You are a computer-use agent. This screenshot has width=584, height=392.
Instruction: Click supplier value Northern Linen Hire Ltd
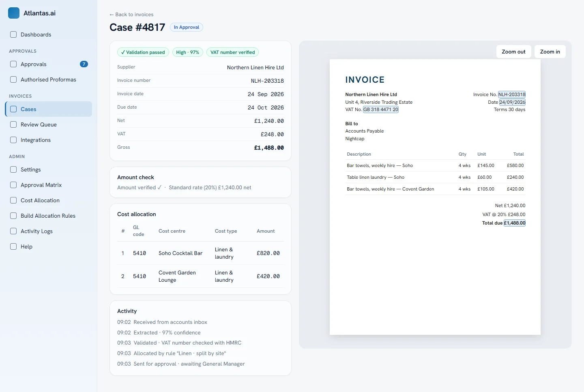pos(255,67)
